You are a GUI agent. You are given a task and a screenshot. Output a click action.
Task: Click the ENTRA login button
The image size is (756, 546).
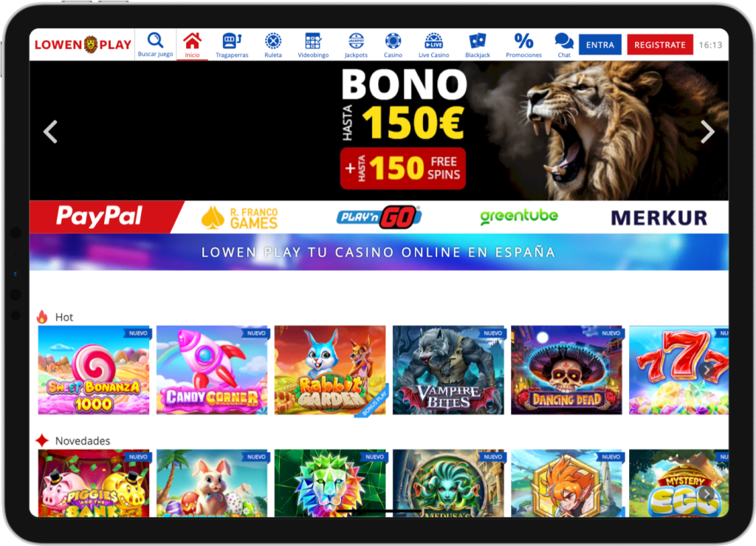[x=599, y=45]
